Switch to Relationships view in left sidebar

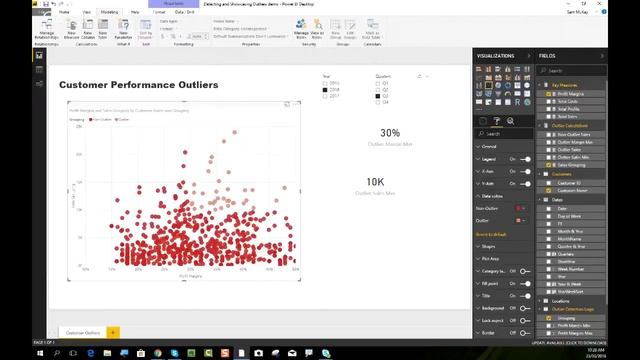[39, 84]
